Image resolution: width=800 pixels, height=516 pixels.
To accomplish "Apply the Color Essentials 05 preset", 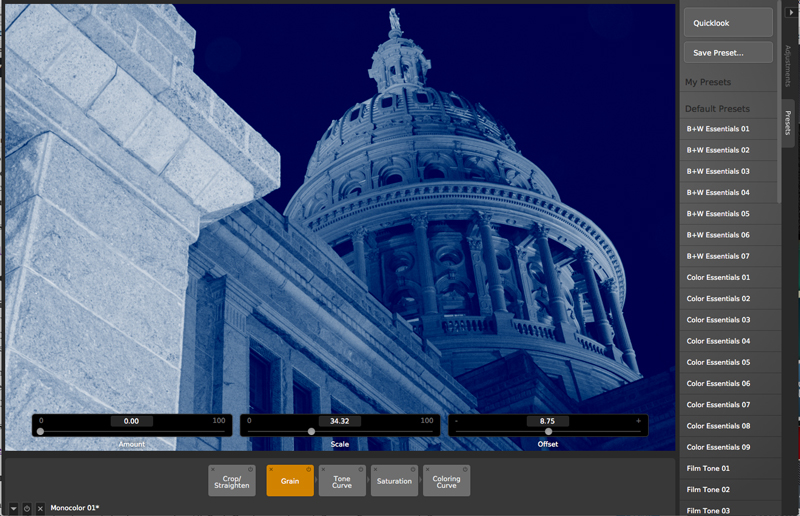I will pyautogui.click(x=718, y=362).
